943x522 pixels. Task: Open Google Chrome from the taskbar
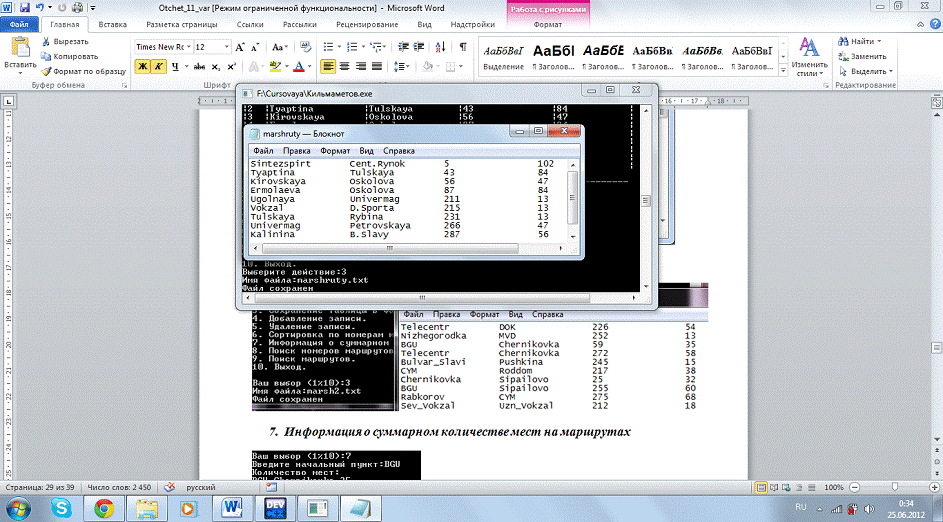click(x=103, y=508)
